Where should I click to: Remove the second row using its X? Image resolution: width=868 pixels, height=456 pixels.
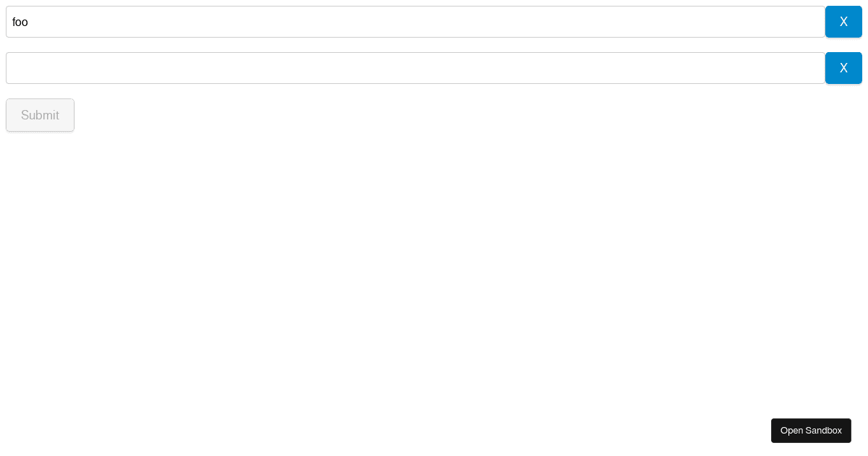[843, 68]
